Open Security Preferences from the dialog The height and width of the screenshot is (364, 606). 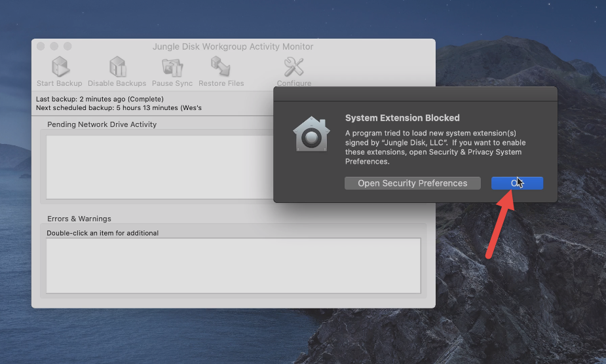412,183
